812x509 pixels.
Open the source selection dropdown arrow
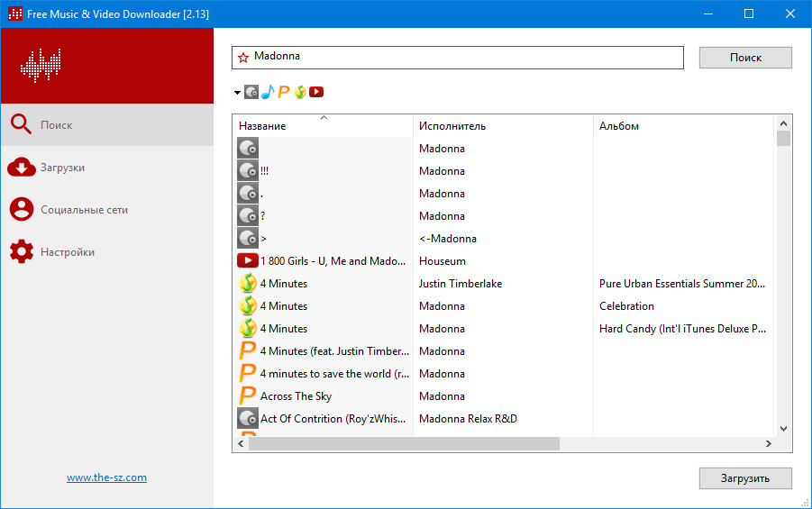point(237,93)
